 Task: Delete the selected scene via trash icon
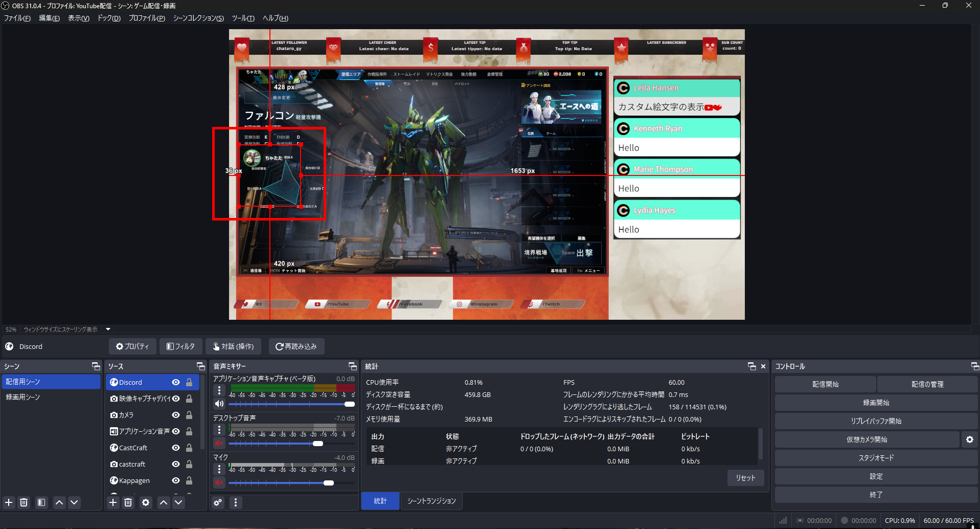pos(24,502)
